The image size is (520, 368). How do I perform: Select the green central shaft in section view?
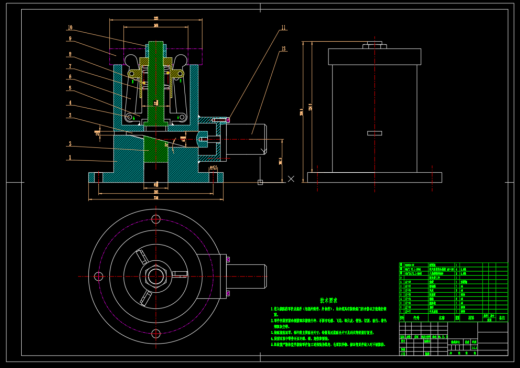point(156,83)
